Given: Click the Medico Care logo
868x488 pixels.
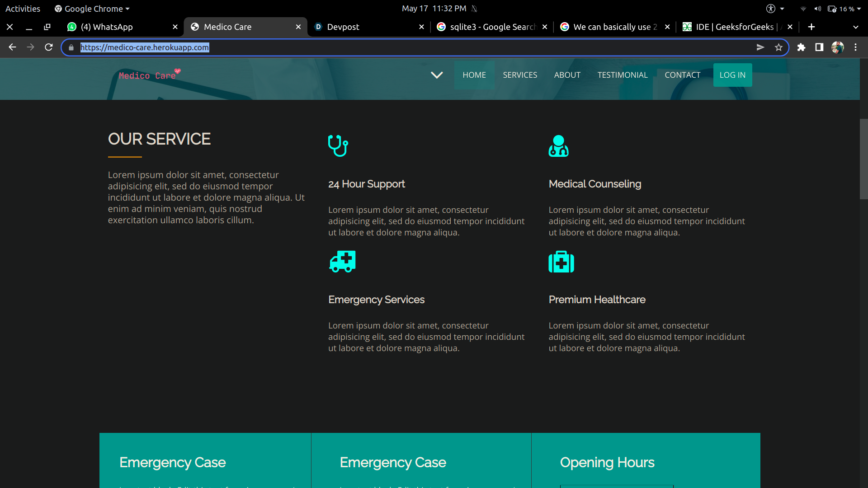Looking at the screenshot, I should pyautogui.click(x=149, y=75).
